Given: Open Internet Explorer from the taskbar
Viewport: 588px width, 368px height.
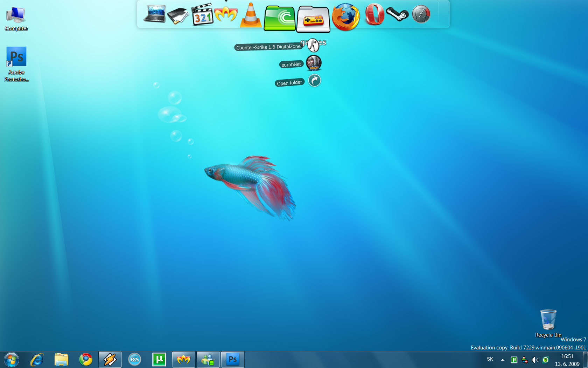Looking at the screenshot, I should tap(37, 360).
